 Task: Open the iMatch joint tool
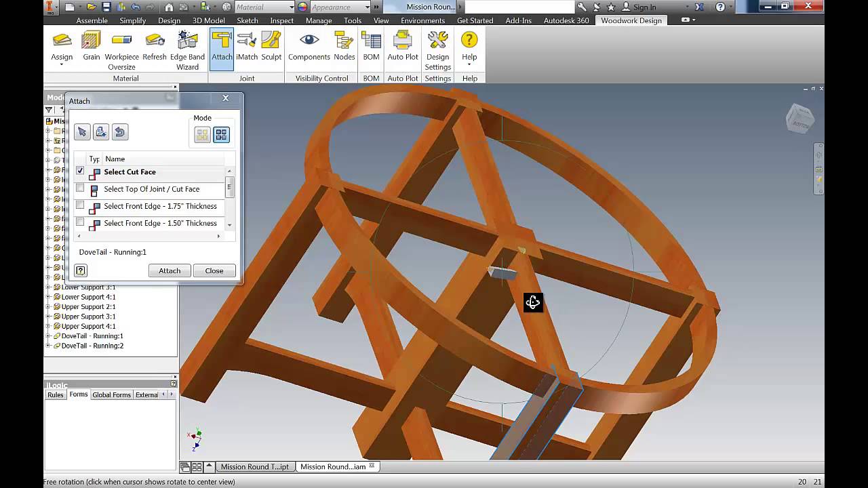click(x=247, y=46)
